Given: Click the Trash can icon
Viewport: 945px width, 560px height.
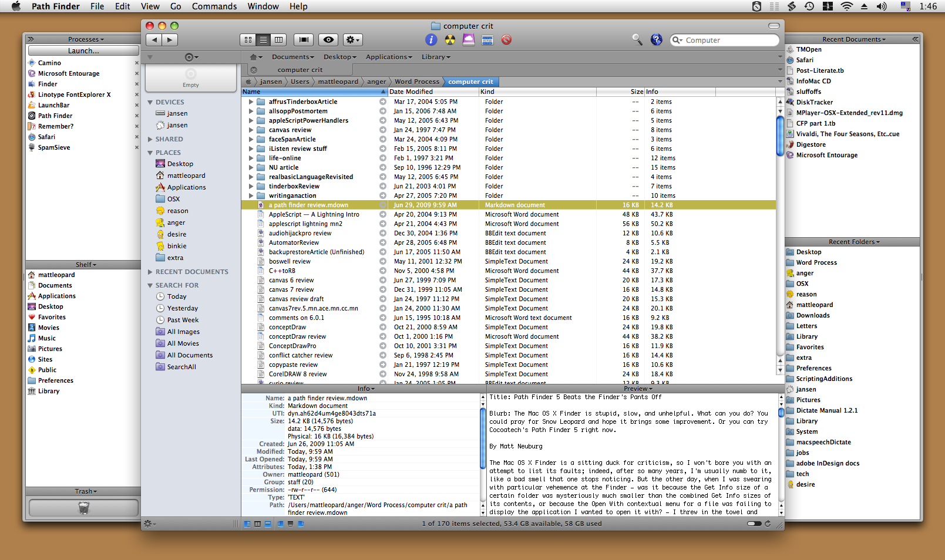Looking at the screenshot, I should [x=83, y=508].
